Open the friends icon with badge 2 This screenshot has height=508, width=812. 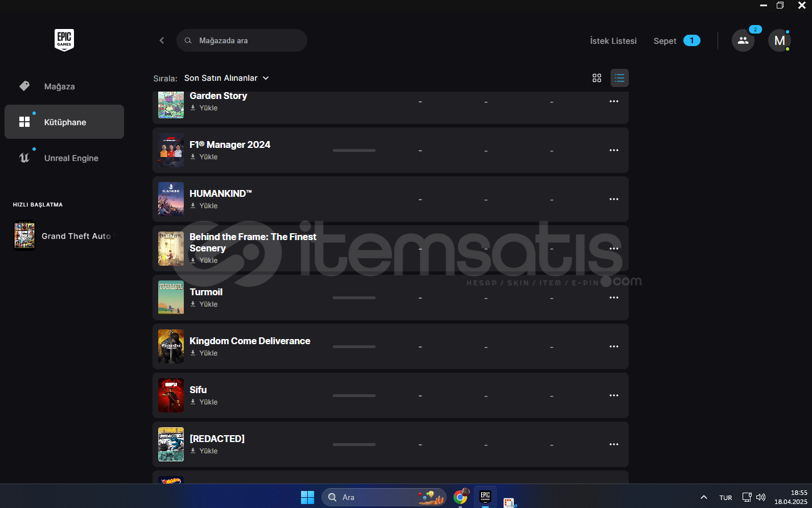tap(743, 40)
